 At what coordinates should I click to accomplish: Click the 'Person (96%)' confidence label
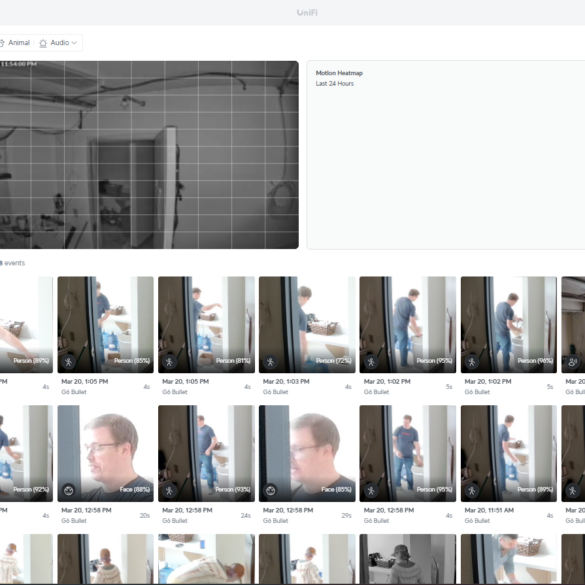pyautogui.click(x=535, y=361)
